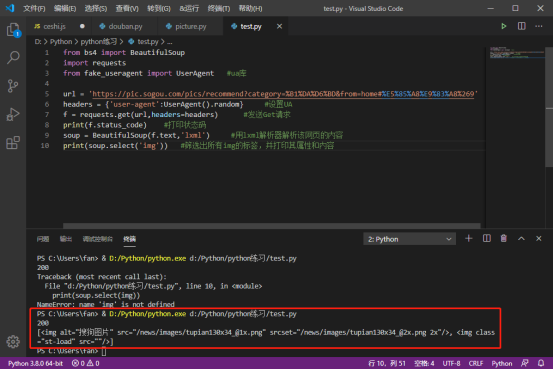
Task: Open the Explorer view in activity bar
Action: pyautogui.click(x=13, y=30)
